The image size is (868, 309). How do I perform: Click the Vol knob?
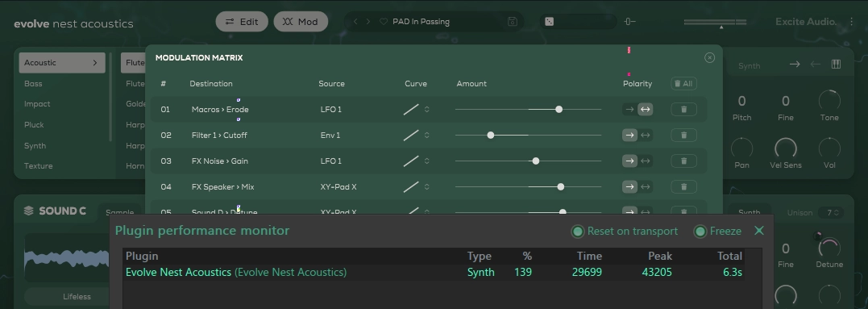[829, 148]
